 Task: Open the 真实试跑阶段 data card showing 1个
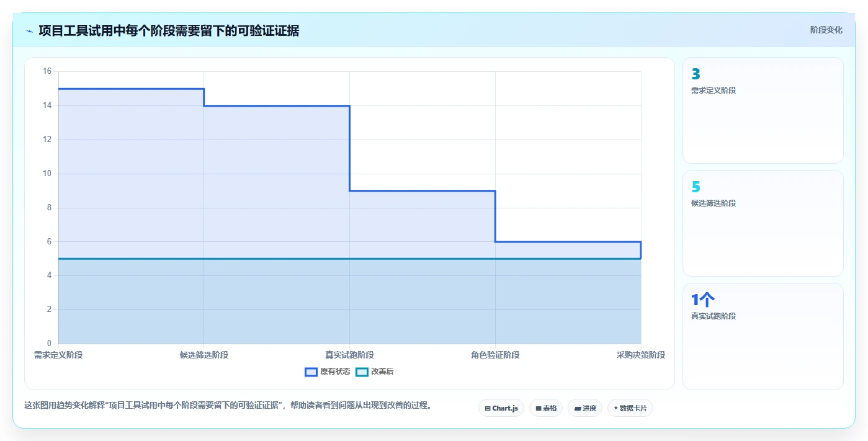[x=763, y=336]
